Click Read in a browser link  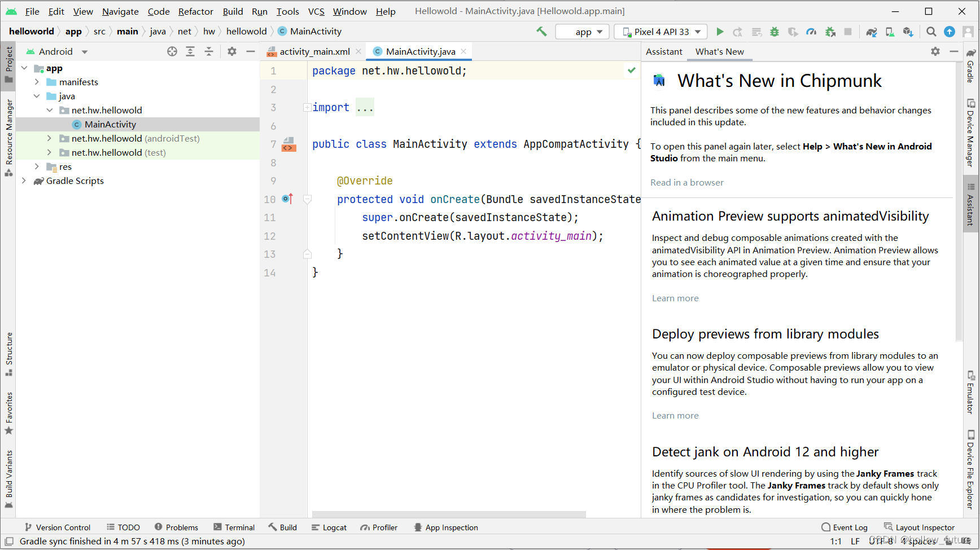(x=686, y=182)
